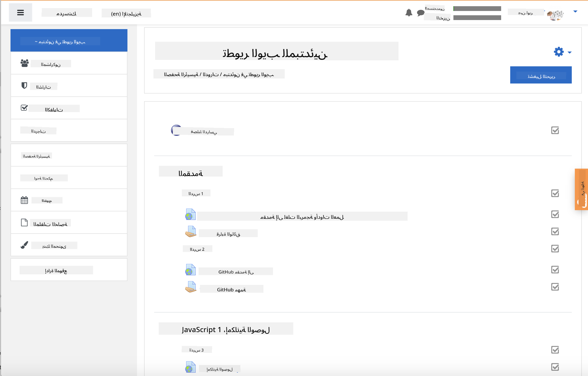Viewport: 588px width, 376px height.
Task: Click the Private files document icon
Action: [24, 223]
